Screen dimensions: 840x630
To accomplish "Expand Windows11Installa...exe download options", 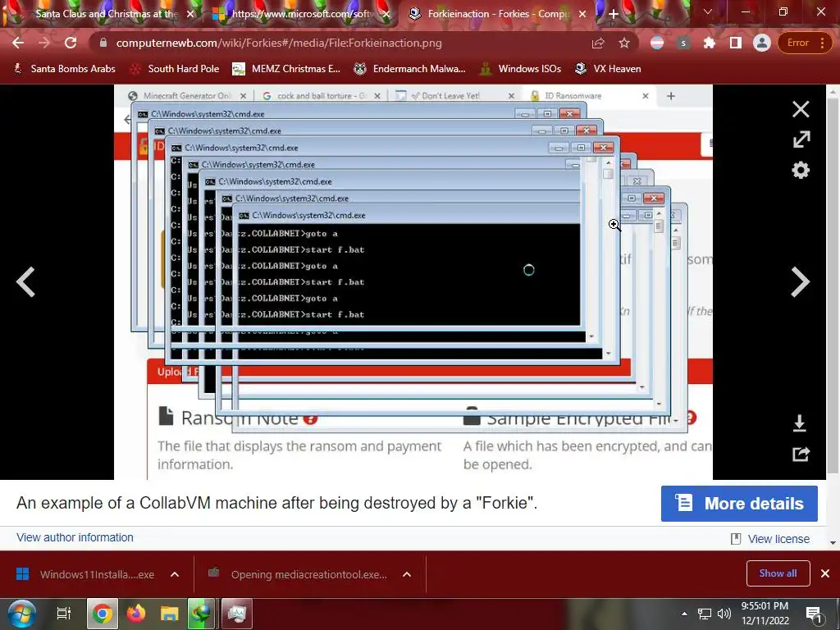I will tap(175, 574).
